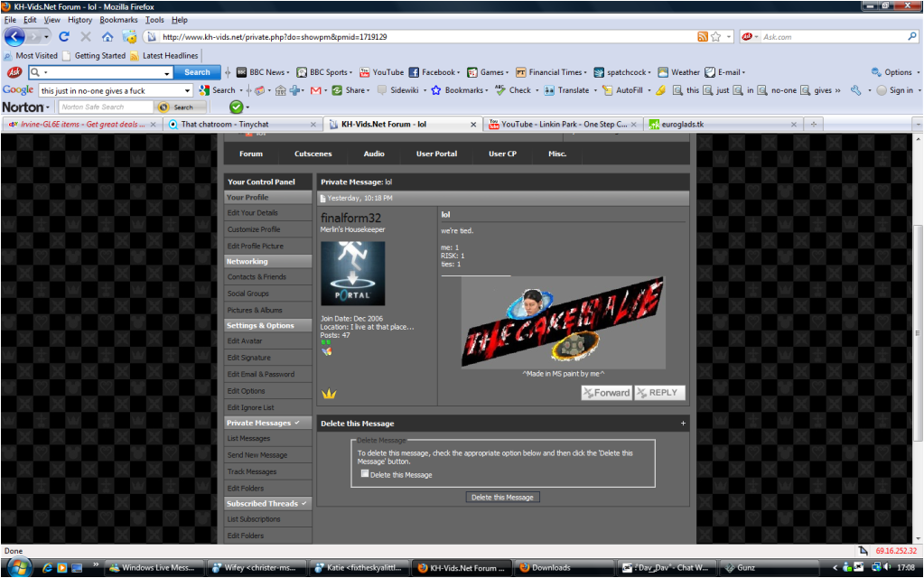This screenshot has width=924, height=578.
Task: Click the Gmail icon on Google Toolbar
Action: point(316,90)
